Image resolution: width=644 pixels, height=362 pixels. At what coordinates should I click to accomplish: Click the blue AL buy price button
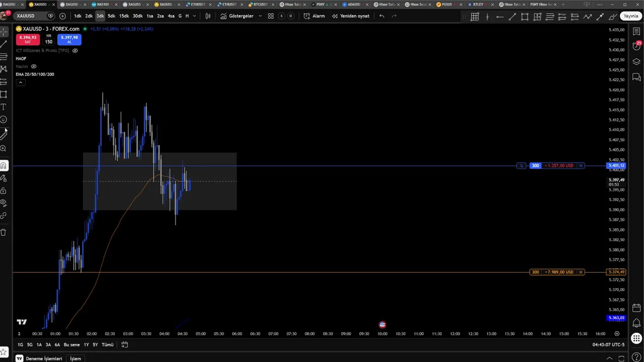point(69,39)
